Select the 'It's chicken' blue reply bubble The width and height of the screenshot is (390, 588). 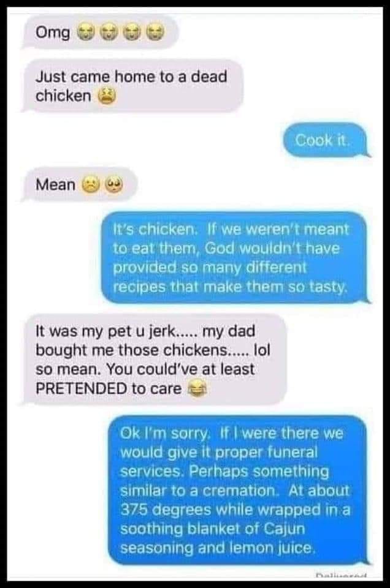point(235,257)
